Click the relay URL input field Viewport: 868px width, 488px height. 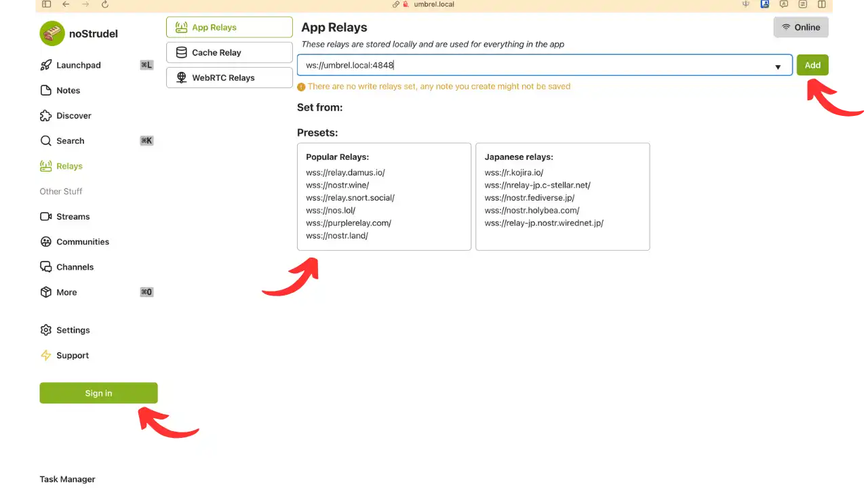click(x=475, y=65)
